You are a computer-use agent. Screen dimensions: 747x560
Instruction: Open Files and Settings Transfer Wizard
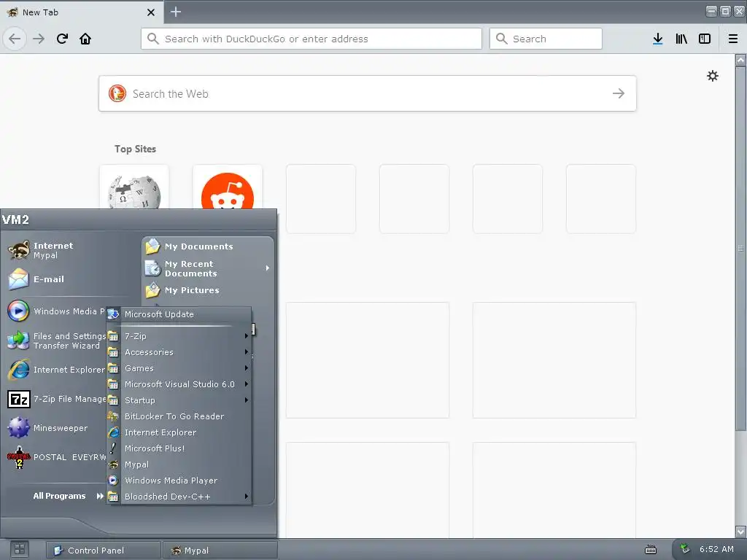[x=56, y=341]
